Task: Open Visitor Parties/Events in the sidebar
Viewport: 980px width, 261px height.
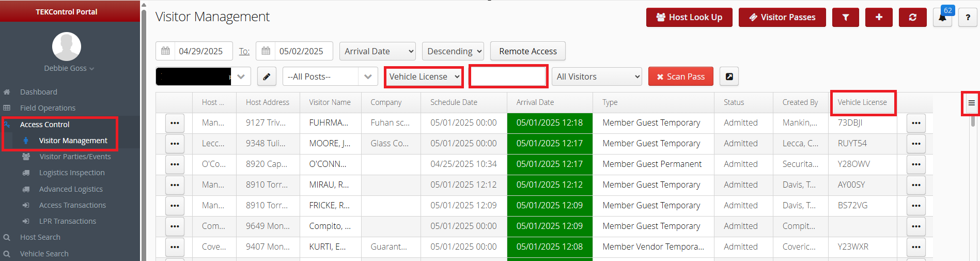Action: click(x=75, y=157)
